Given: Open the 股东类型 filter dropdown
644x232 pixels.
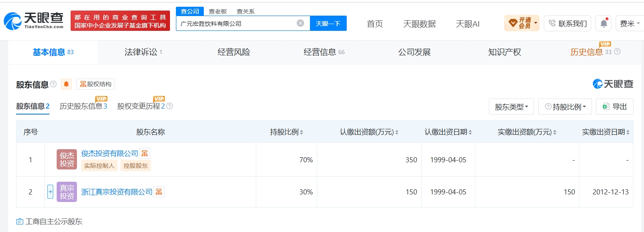Looking at the screenshot, I should coord(511,106).
